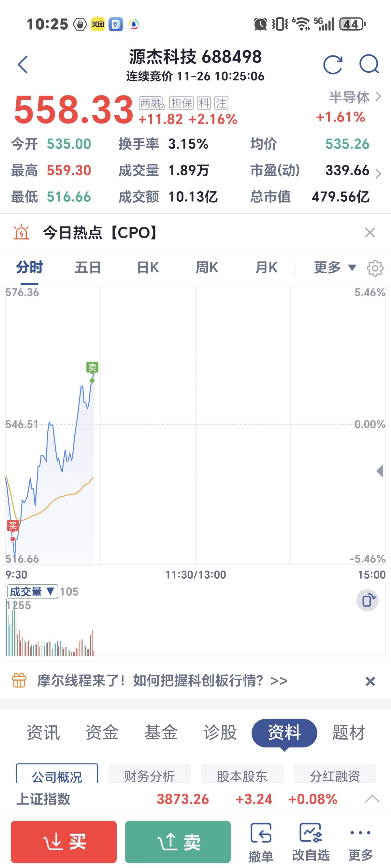Image resolution: width=391 pixels, height=868 pixels.
Task: Open the search magnifier icon
Action: [x=369, y=64]
